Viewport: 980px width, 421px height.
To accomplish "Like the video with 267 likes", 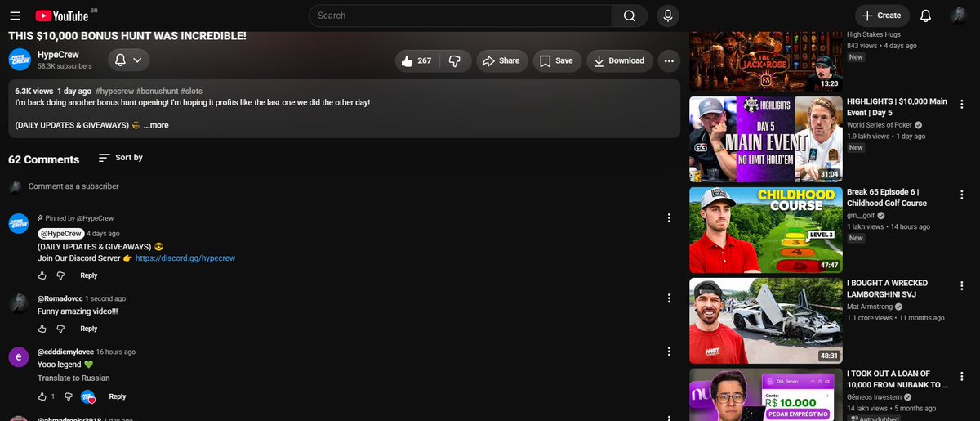I will click(416, 60).
